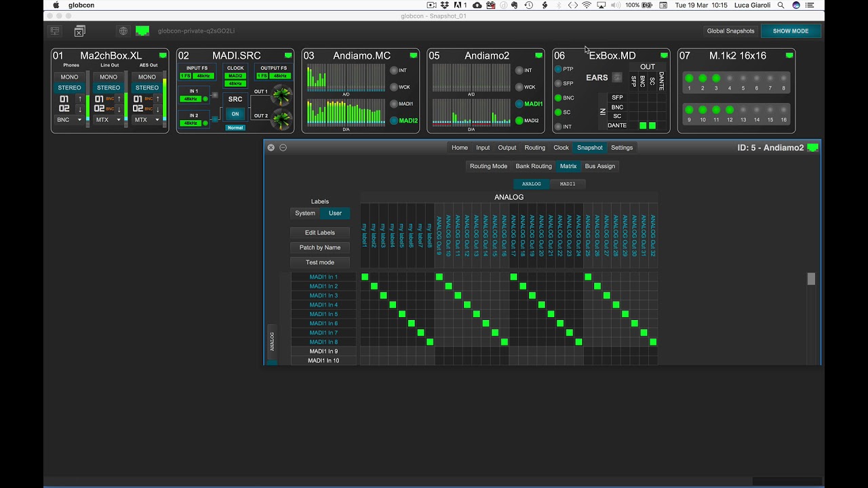Click the up arrow in the Line Out section
The image size is (868, 488).
[x=119, y=99]
